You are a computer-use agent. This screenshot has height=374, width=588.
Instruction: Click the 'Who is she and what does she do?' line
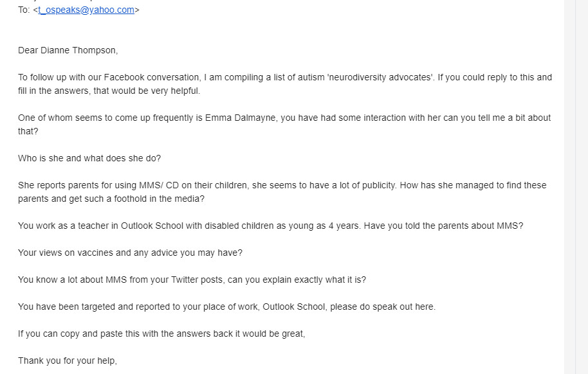(x=89, y=158)
